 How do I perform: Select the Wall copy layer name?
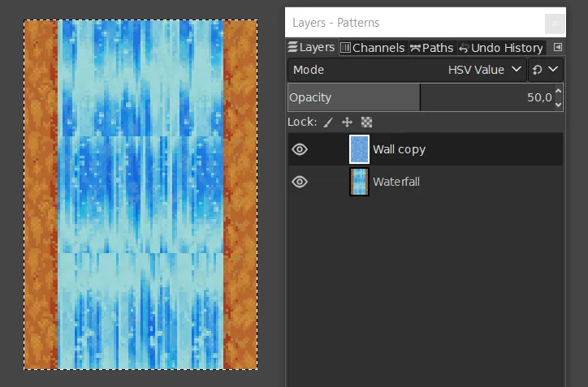point(399,149)
